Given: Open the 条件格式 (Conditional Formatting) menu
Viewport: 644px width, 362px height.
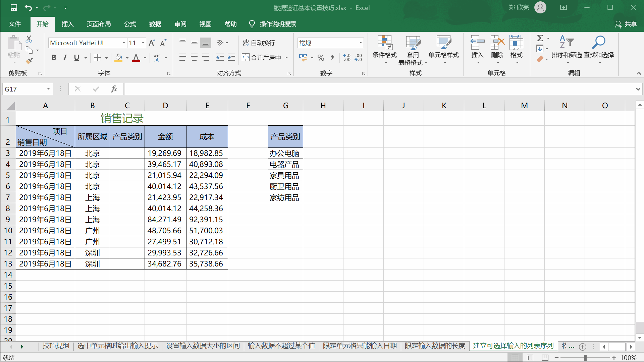Looking at the screenshot, I should point(385,49).
